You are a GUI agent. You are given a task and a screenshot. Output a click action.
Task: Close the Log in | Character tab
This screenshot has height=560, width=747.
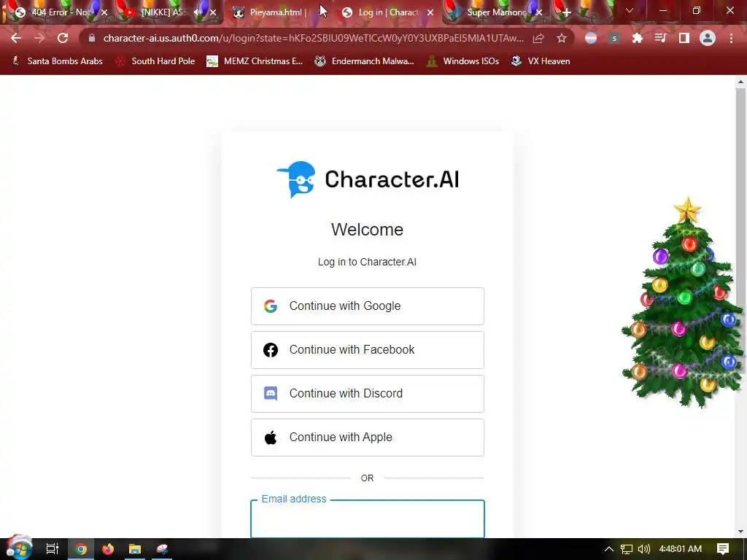430,12
